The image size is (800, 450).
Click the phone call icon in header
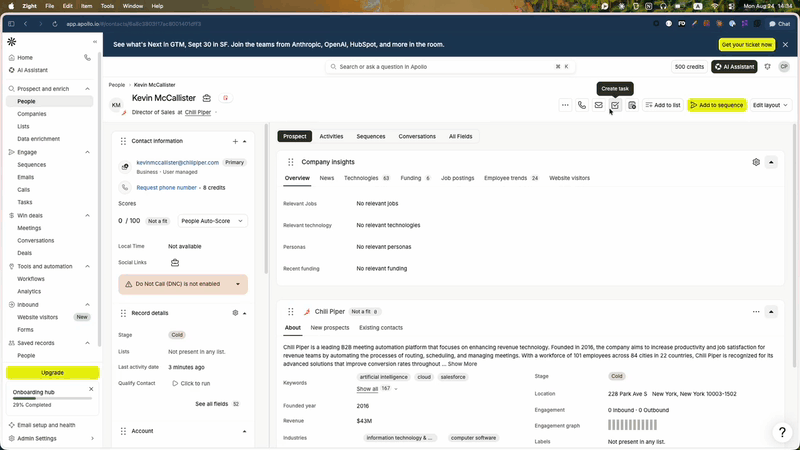(582, 105)
